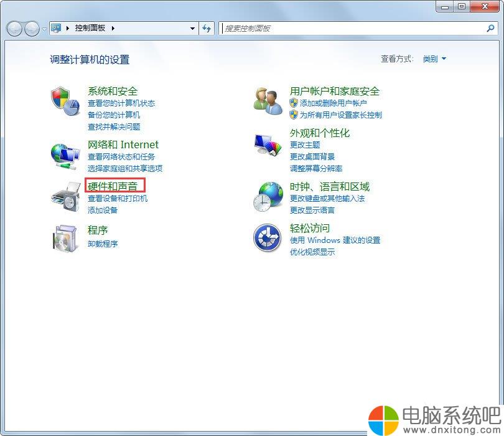Click the computer icon in address bar

tap(56, 28)
